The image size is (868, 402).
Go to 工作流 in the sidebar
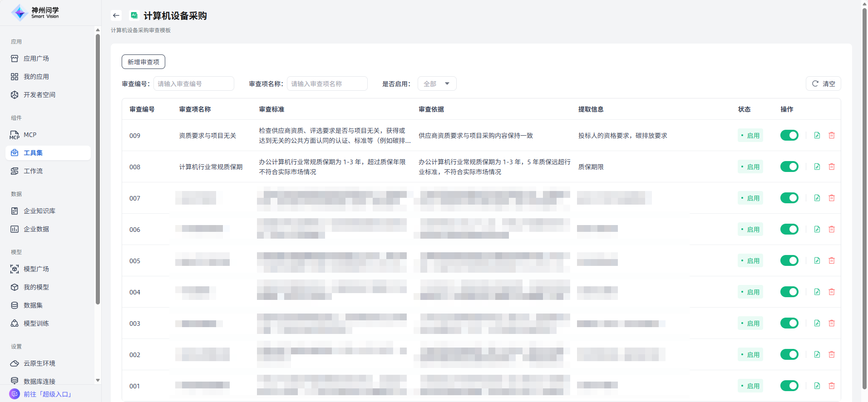pos(33,171)
